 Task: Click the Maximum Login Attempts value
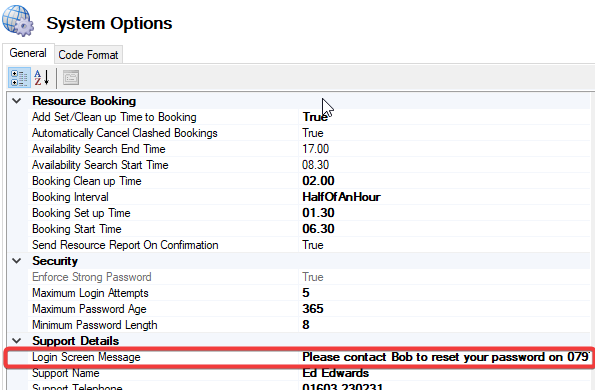tap(306, 293)
